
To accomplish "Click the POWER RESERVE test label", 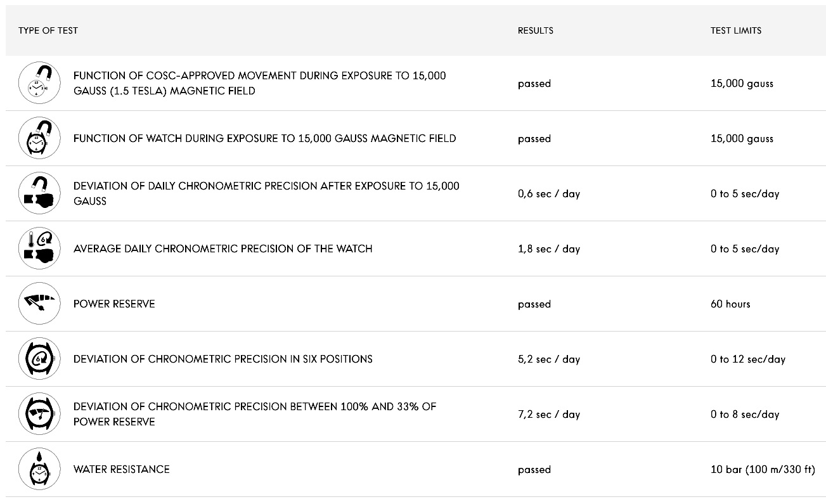I will [x=114, y=304].
